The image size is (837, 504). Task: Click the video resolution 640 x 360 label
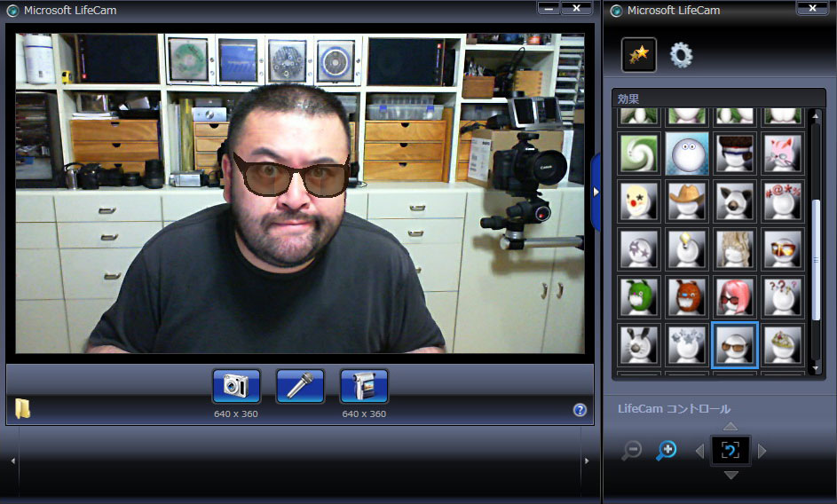click(x=364, y=413)
